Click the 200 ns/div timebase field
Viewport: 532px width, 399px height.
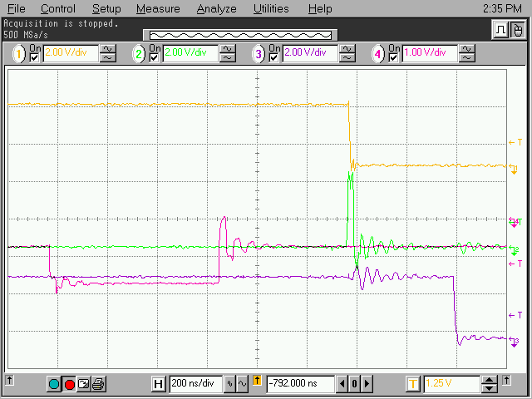[x=191, y=384]
